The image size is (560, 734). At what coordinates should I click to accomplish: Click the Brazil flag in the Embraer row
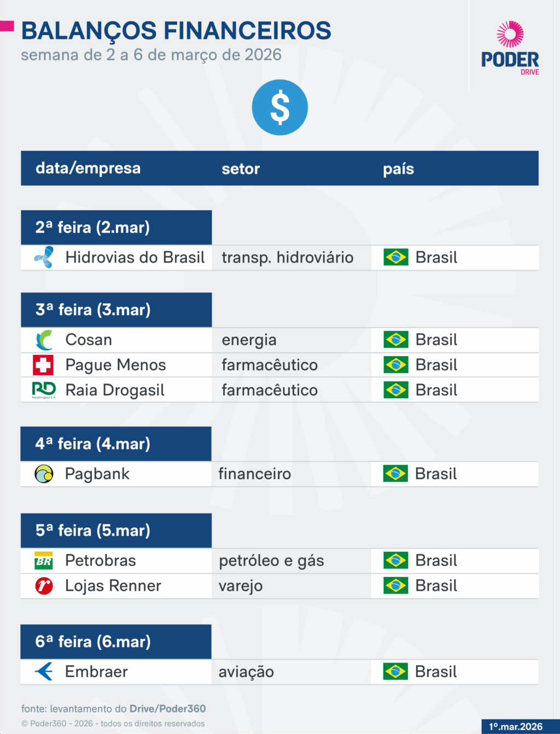[395, 671]
